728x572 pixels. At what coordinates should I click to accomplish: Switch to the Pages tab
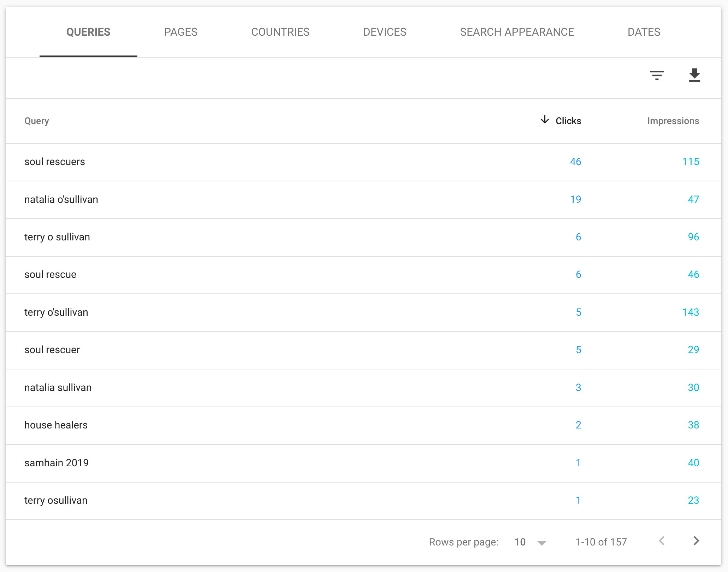click(181, 32)
